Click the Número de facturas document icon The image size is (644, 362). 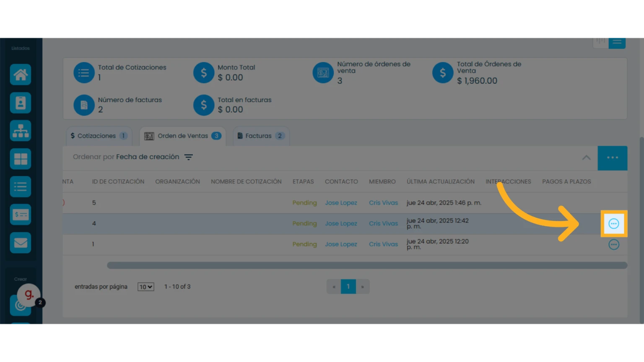(x=84, y=105)
